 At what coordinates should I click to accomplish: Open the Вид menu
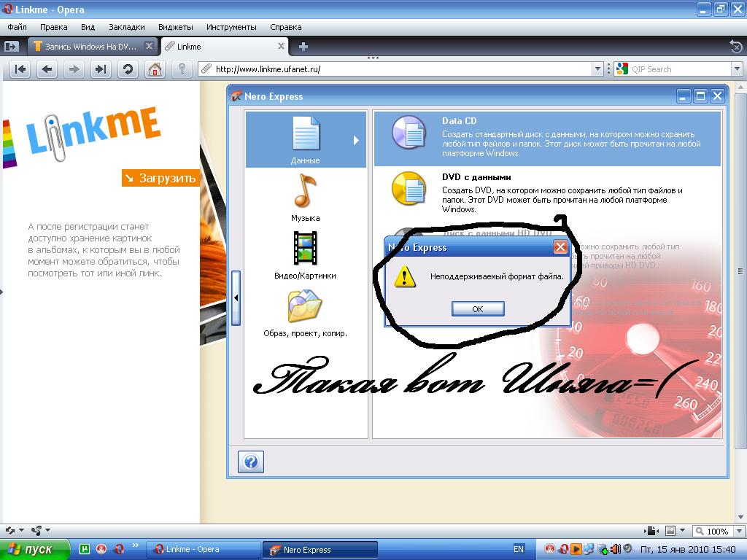tap(88, 27)
